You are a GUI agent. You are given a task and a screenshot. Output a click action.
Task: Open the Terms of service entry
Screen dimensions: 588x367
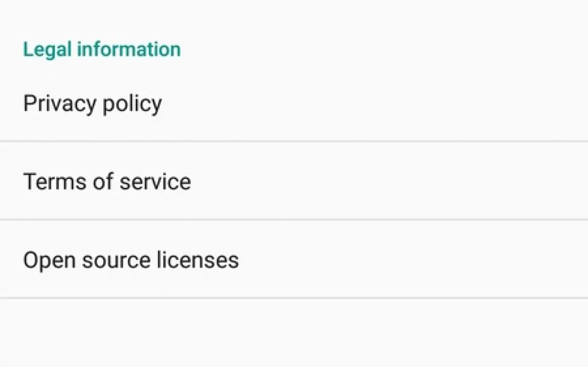click(x=107, y=181)
